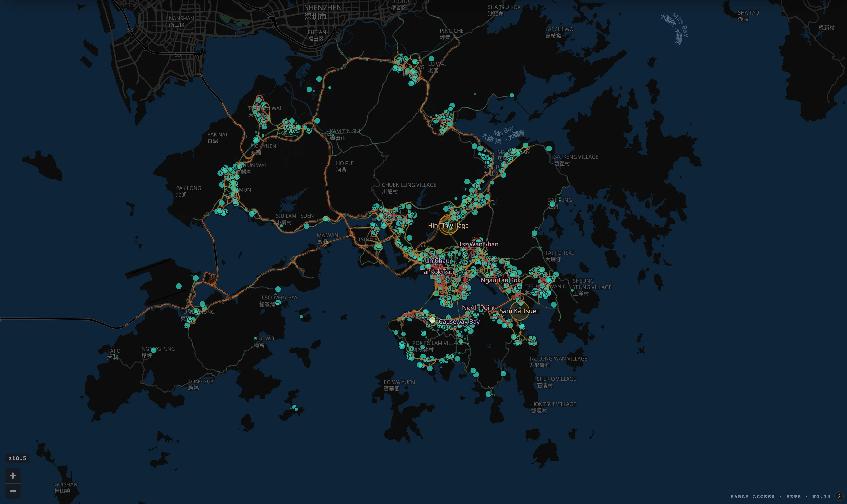Image resolution: width=847 pixels, height=504 pixels.
Task: Zoom out with the minus button
Action: click(13, 491)
